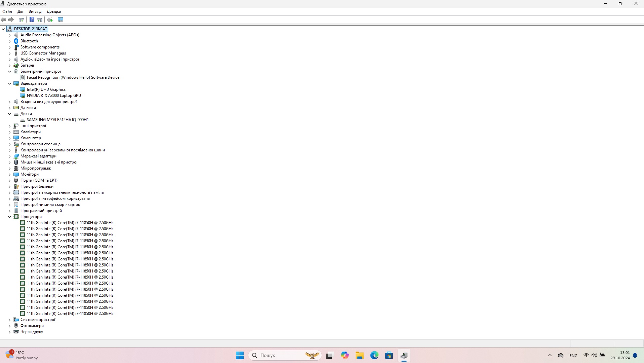Select Facial Recognition (Windows Hello) Software Device

coord(73,77)
